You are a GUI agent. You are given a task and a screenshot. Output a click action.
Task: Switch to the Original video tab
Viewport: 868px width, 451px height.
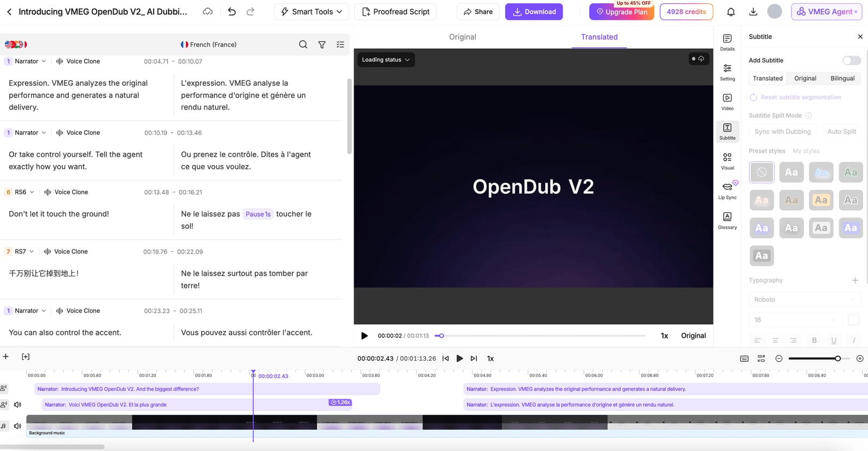pyautogui.click(x=462, y=37)
